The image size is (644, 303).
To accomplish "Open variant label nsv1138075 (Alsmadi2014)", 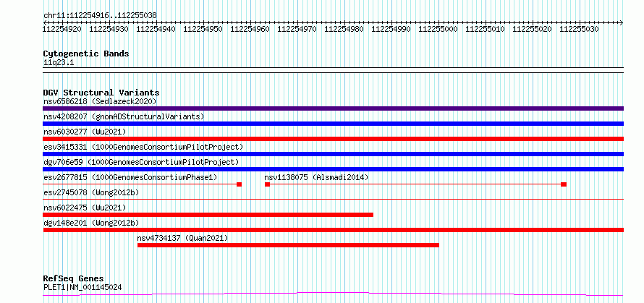I will 316,177.
